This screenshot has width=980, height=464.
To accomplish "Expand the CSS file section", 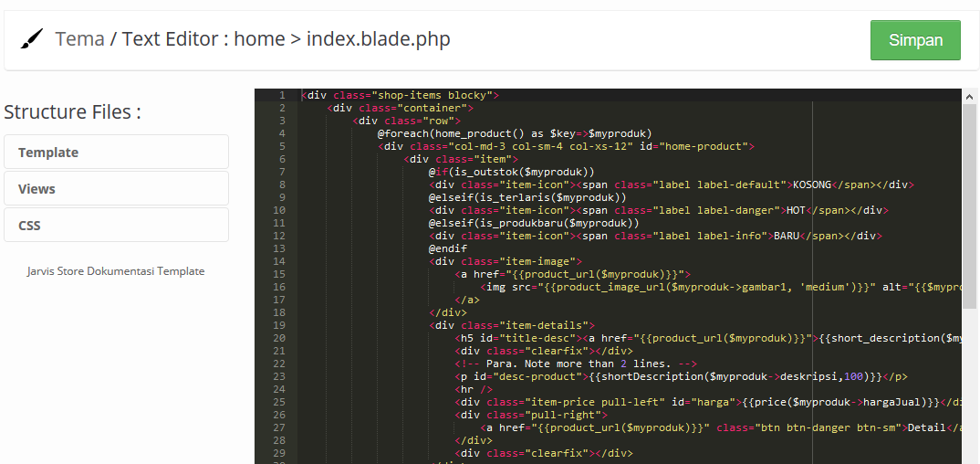I will 116,225.
